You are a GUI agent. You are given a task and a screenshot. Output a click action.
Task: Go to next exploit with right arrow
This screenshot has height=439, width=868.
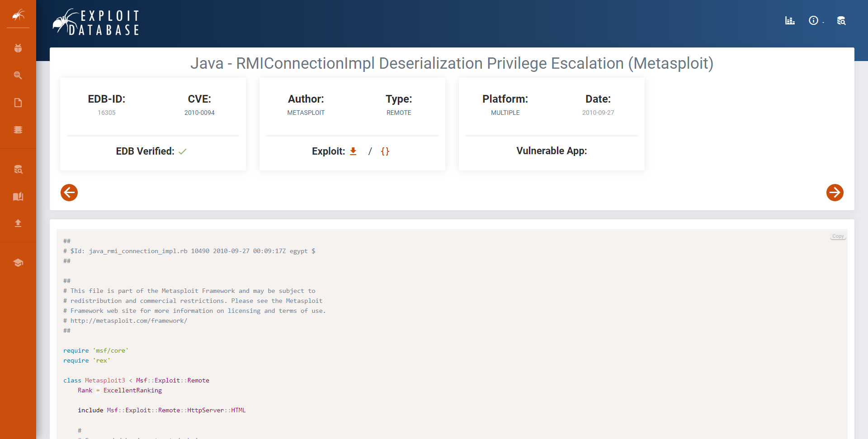pyautogui.click(x=835, y=193)
